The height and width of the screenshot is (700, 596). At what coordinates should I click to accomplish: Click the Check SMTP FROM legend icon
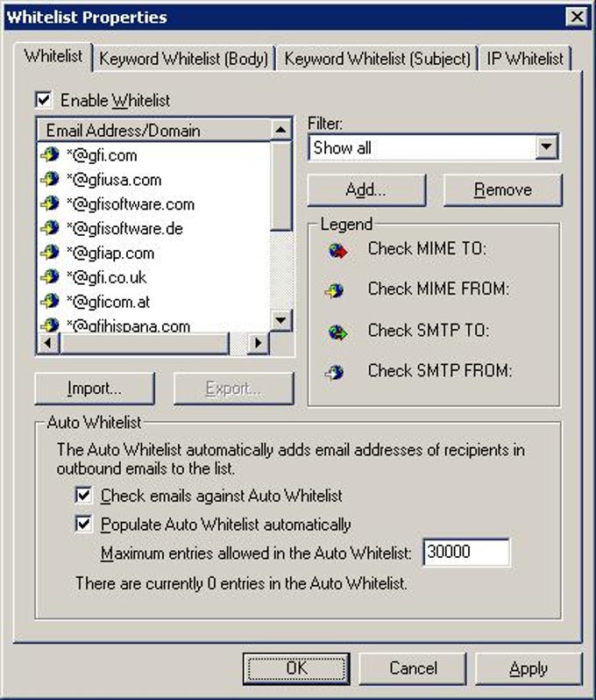(x=335, y=372)
